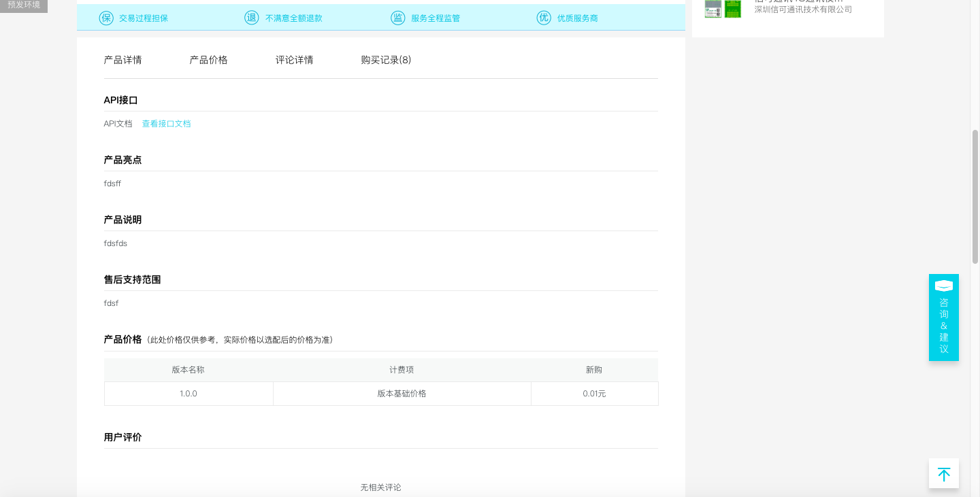Open the 购买记录(8) tab

(386, 60)
